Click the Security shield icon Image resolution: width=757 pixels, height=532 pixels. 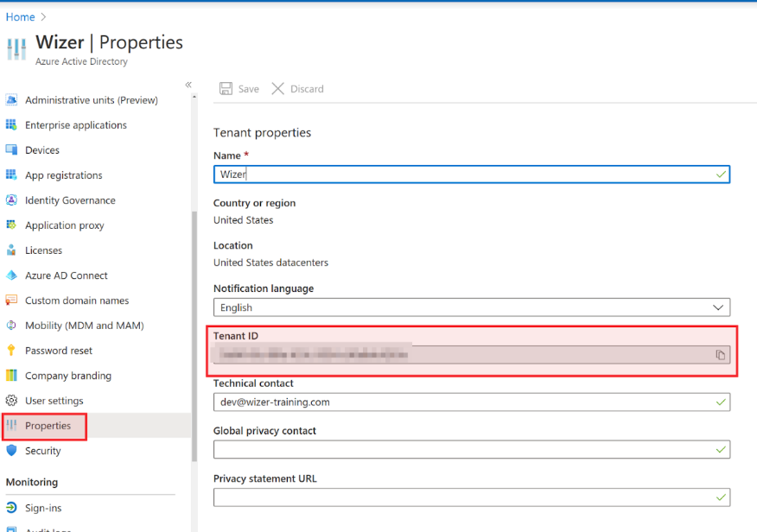click(11, 451)
